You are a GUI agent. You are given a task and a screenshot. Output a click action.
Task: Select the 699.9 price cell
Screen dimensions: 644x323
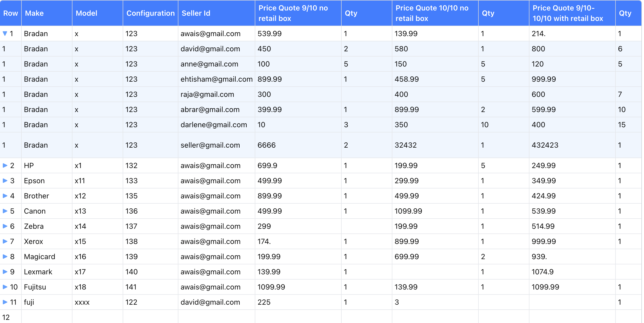click(298, 165)
